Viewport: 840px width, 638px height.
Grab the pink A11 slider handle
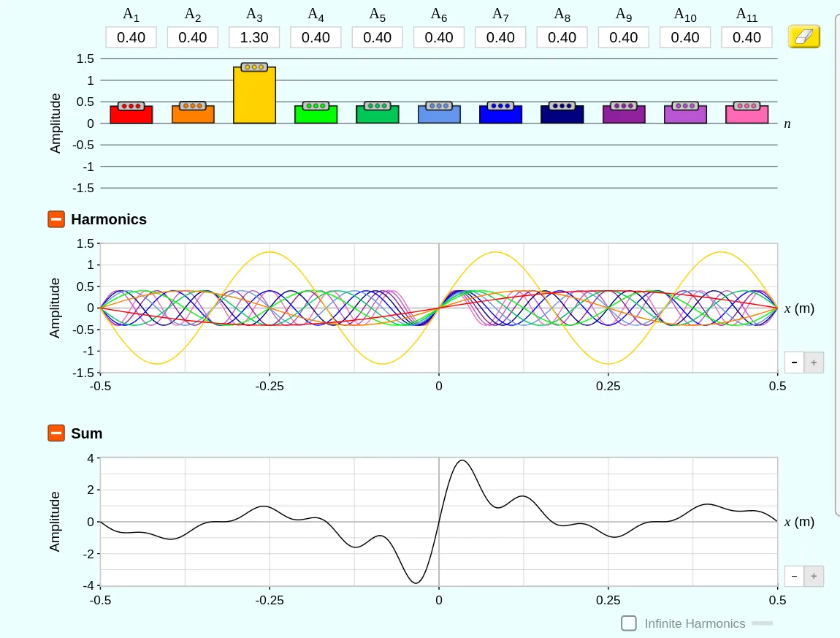(747, 106)
